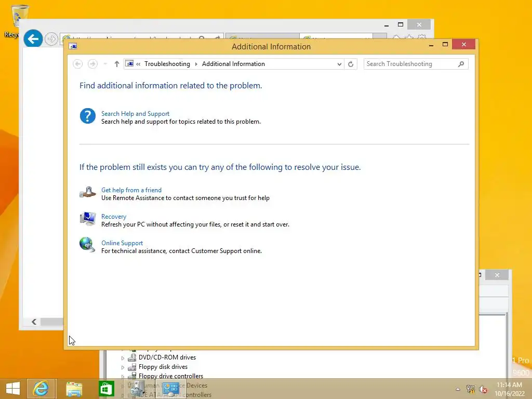Open the Windows Start button

click(x=13, y=389)
